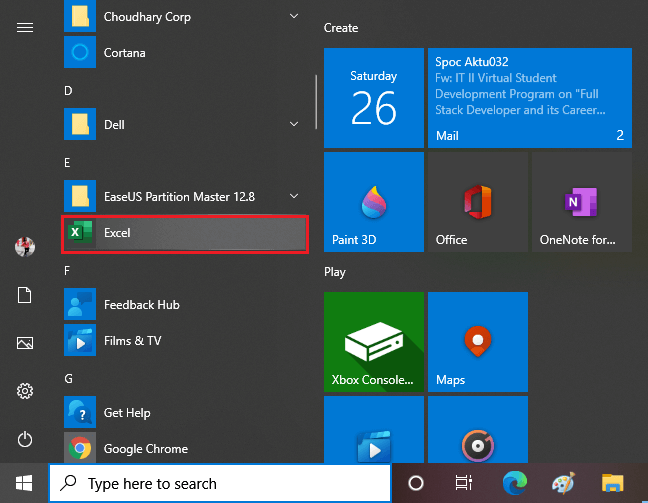Open the Mail tile from Spoc Aktu032
This screenshot has height=503, width=648.
tap(530, 98)
